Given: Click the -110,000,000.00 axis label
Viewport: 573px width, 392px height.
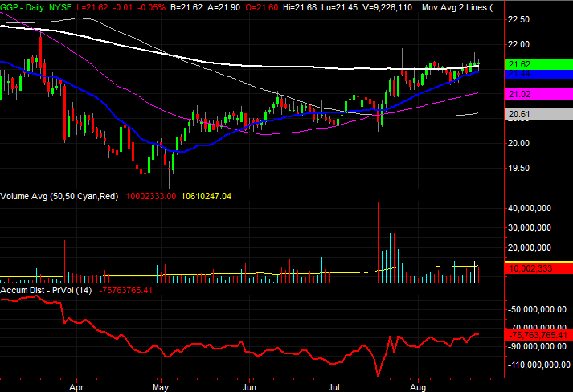Looking at the screenshot, I should [x=538, y=365].
